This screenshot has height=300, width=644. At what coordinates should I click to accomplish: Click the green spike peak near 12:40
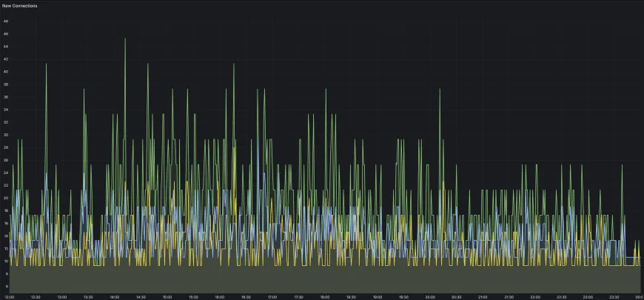[46, 64]
